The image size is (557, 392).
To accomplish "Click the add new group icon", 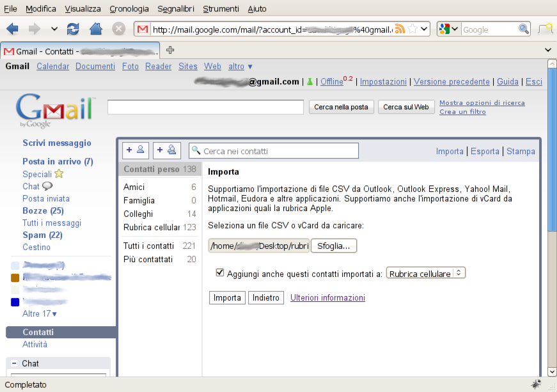I will (167, 150).
